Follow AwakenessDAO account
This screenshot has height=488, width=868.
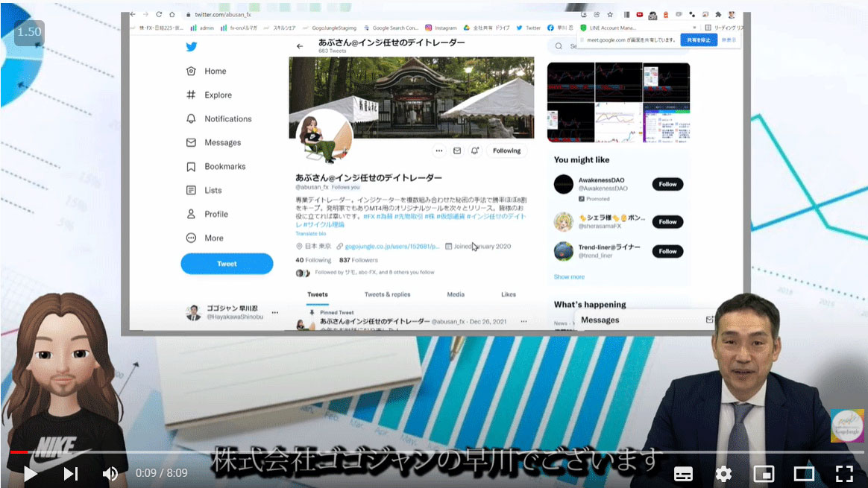pyautogui.click(x=667, y=184)
